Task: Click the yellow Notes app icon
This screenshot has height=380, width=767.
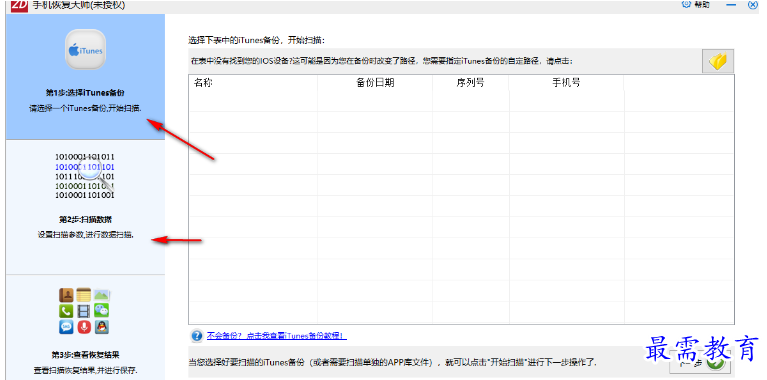Action: (84, 295)
